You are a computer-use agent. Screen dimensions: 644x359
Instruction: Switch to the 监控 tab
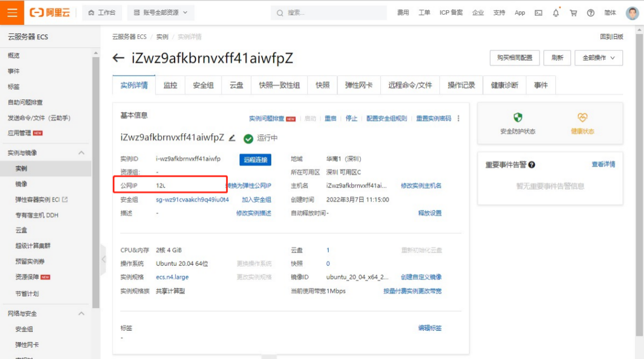pyautogui.click(x=170, y=85)
